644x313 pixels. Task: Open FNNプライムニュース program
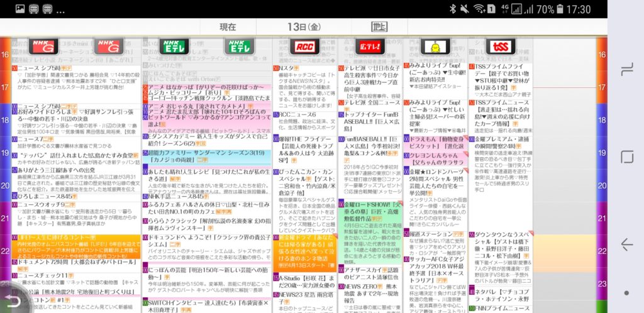[x=500, y=309]
